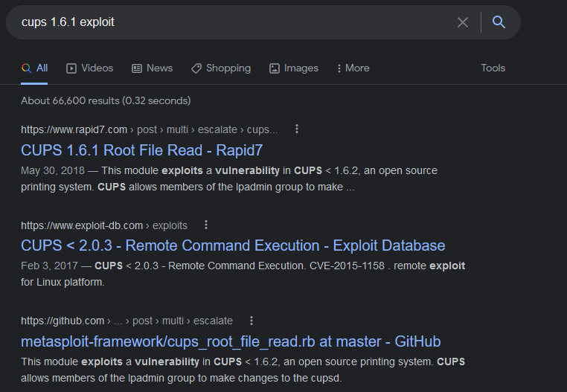Image resolution: width=567 pixels, height=392 pixels.
Task: Switch to the Shopping tab
Action: click(221, 68)
